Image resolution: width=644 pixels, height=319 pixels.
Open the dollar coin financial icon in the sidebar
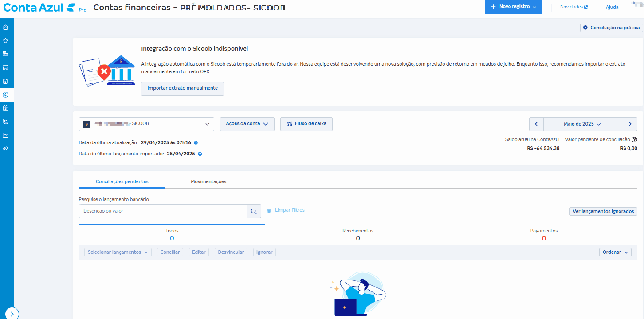5,95
